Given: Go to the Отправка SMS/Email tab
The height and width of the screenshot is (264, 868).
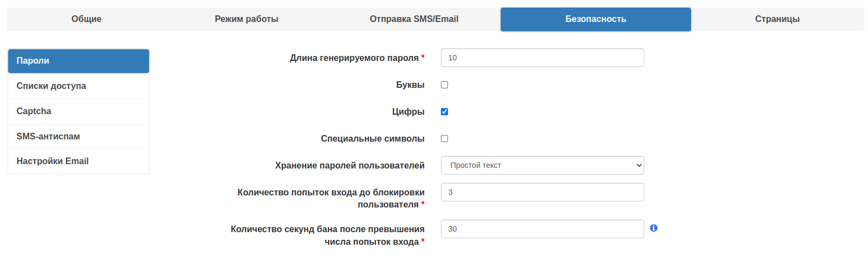Looking at the screenshot, I should tap(414, 19).
